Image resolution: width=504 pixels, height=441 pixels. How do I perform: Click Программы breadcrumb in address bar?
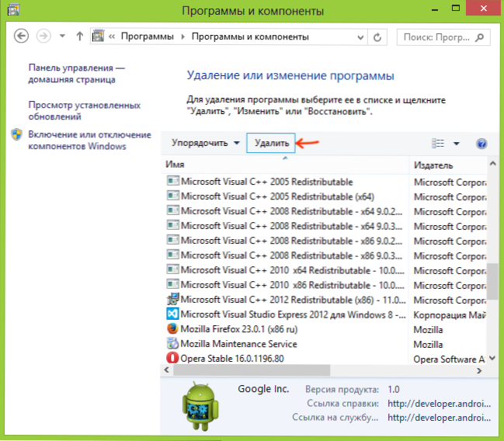(148, 36)
